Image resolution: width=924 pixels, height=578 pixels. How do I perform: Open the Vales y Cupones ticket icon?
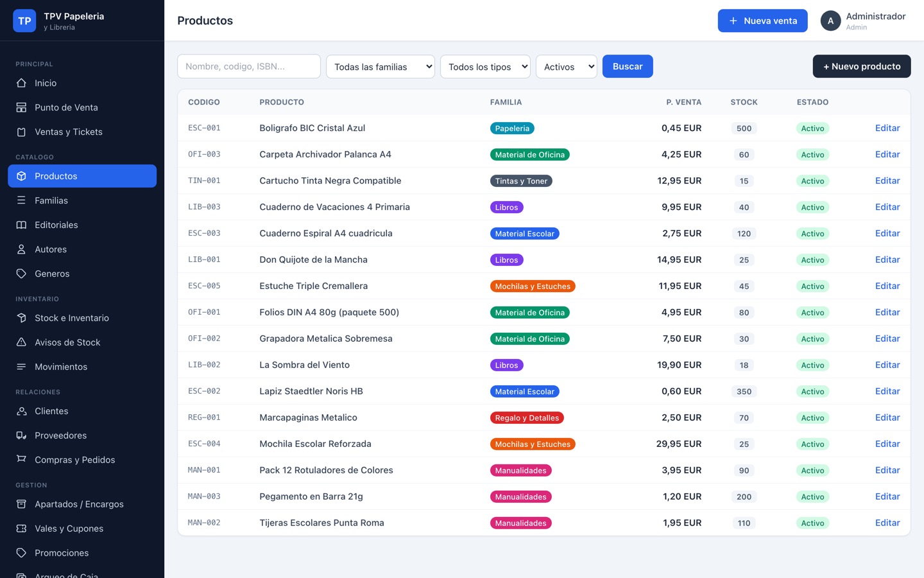click(x=21, y=529)
